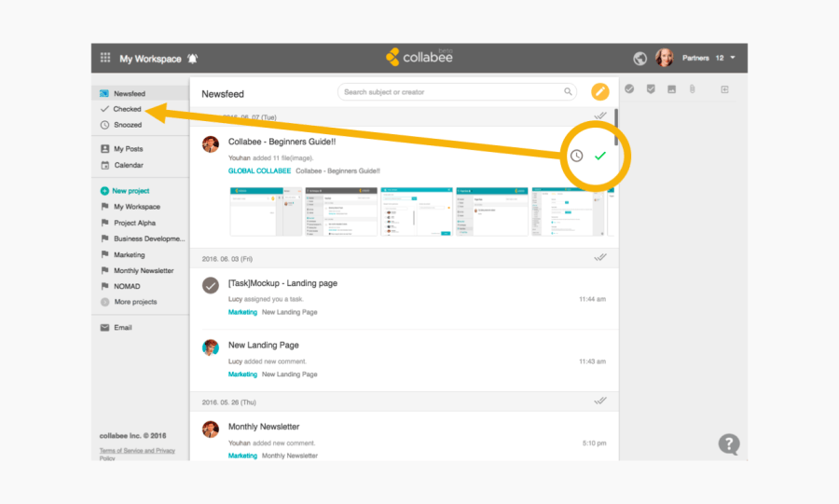Click GLOBAL COLLABEE project tag
This screenshot has width=839, height=504.
(x=259, y=171)
